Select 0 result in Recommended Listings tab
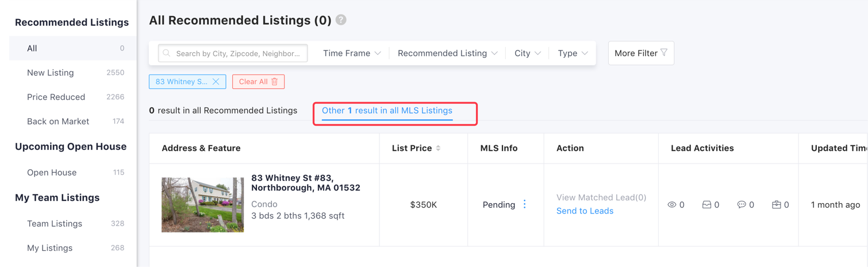Image resolution: width=868 pixels, height=272 pixels. pos(223,111)
